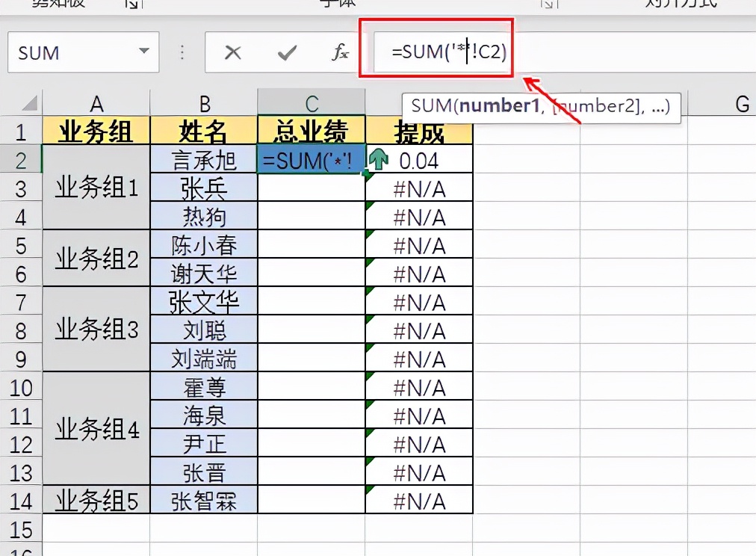The image size is (756, 556).
Task: Click the 0.04 commission cell
Action: (419, 159)
